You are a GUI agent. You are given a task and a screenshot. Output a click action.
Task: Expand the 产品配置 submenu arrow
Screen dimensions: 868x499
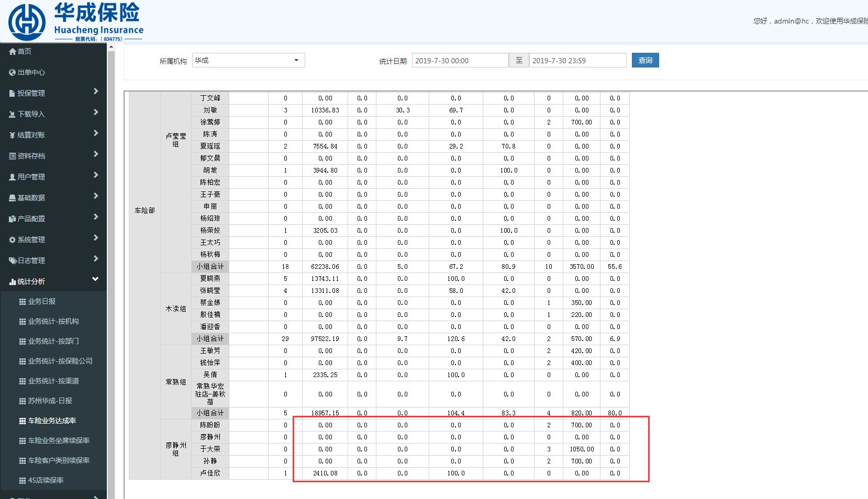[x=96, y=217]
